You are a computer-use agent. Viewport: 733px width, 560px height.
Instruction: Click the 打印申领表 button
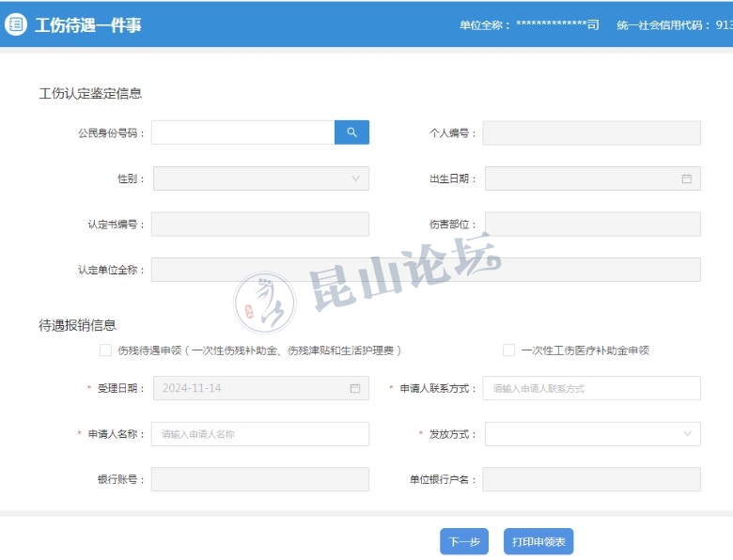(538, 542)
